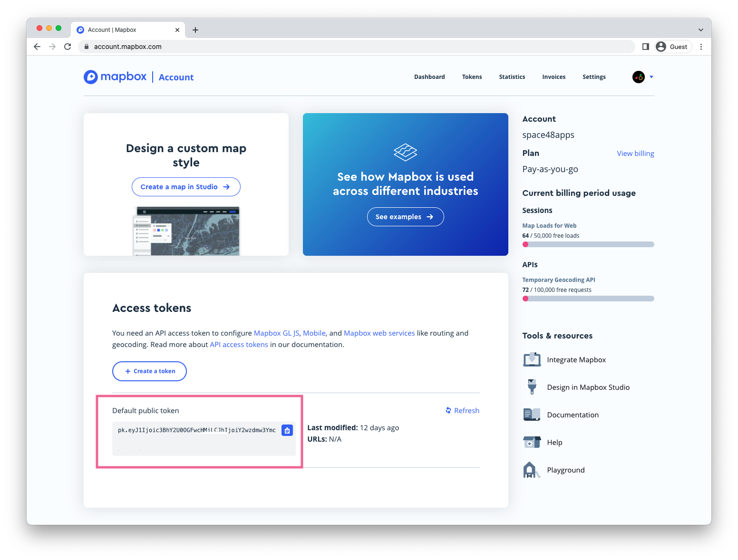
Task: Open the Mapbox web services link
Action: [379, 333]
